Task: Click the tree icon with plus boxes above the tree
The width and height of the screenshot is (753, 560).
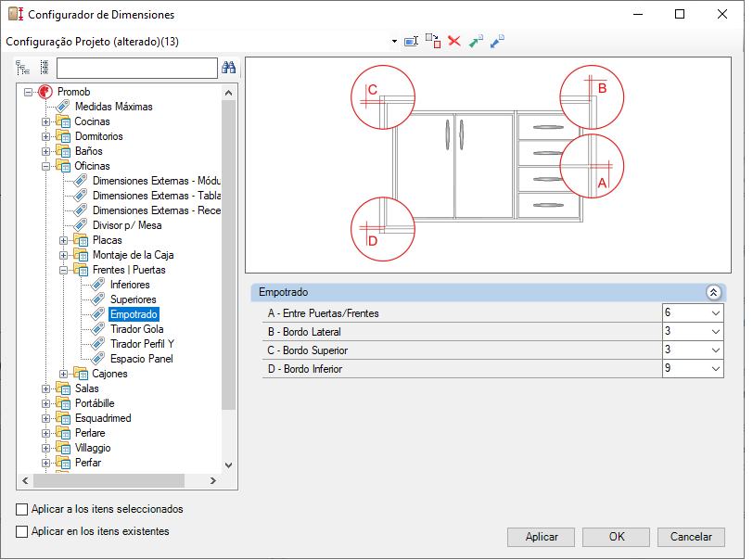Action: click(45, 68)
